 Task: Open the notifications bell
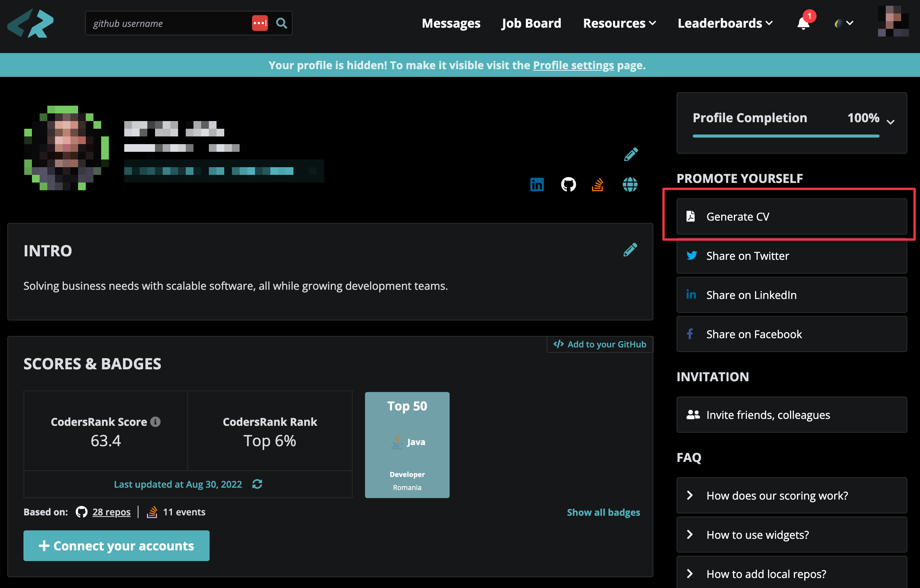tap(803, 23)
